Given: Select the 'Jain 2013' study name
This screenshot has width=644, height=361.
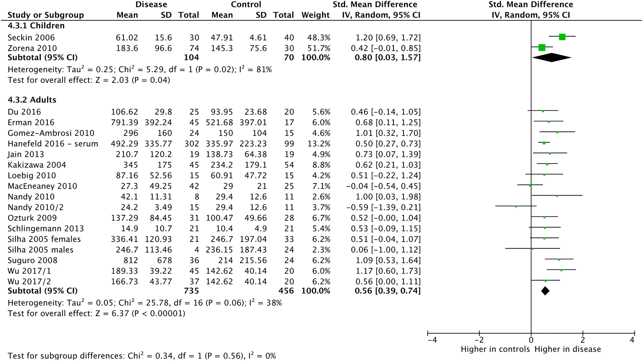Looking at the screenshot, I should click(x=26, y=154).
